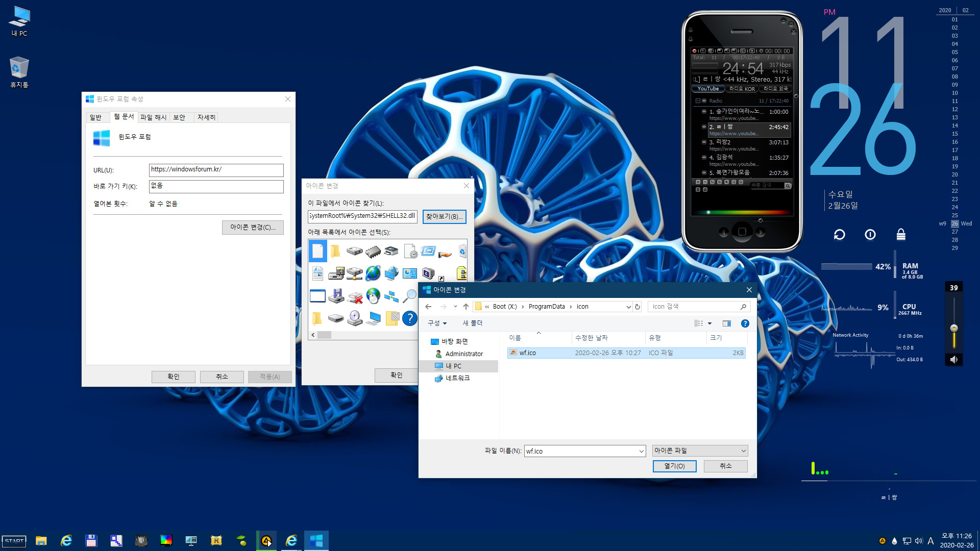This screenshot has height=551, width=980.
Task: Click the AIMP player icon on the taskbar
Action: point(266,541)
